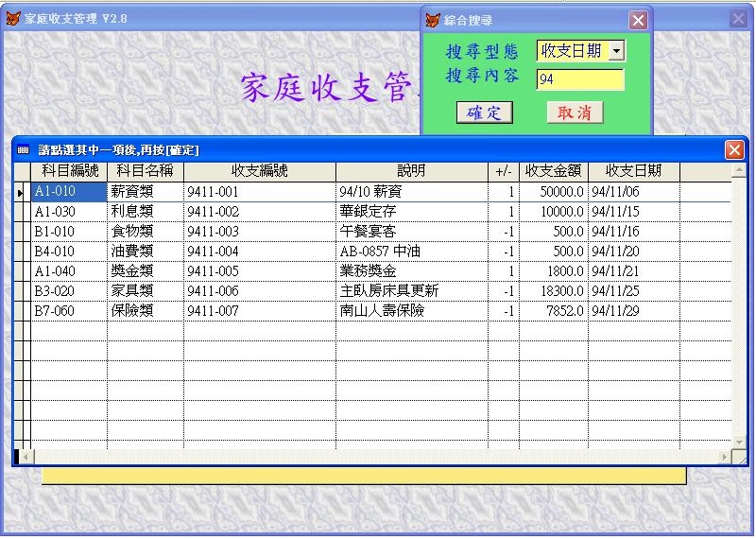756x539 pixels.
Task: Click the 油費類 cell
Action: click(146, 252)
